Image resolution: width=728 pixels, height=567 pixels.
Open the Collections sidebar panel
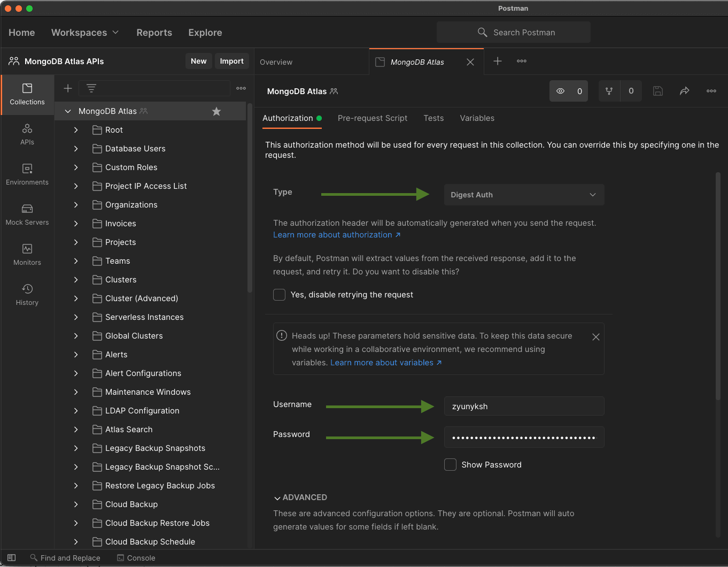click(x=27, y=94)
